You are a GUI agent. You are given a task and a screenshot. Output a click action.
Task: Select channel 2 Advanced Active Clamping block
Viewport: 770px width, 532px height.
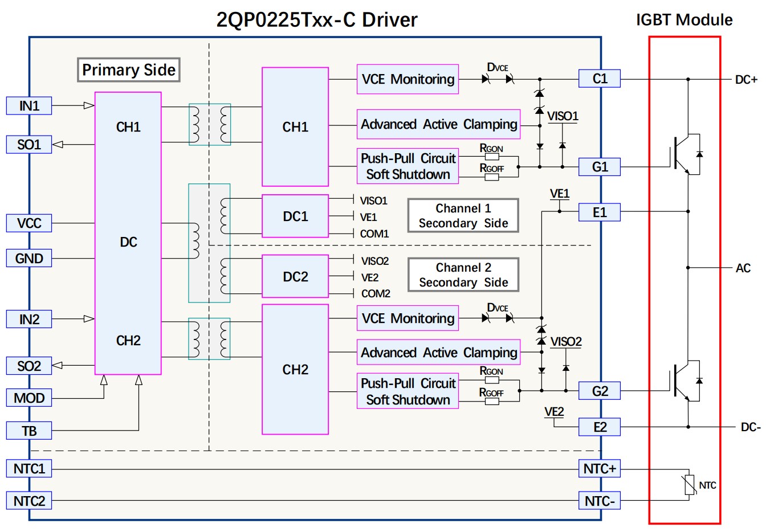[439, 353]
